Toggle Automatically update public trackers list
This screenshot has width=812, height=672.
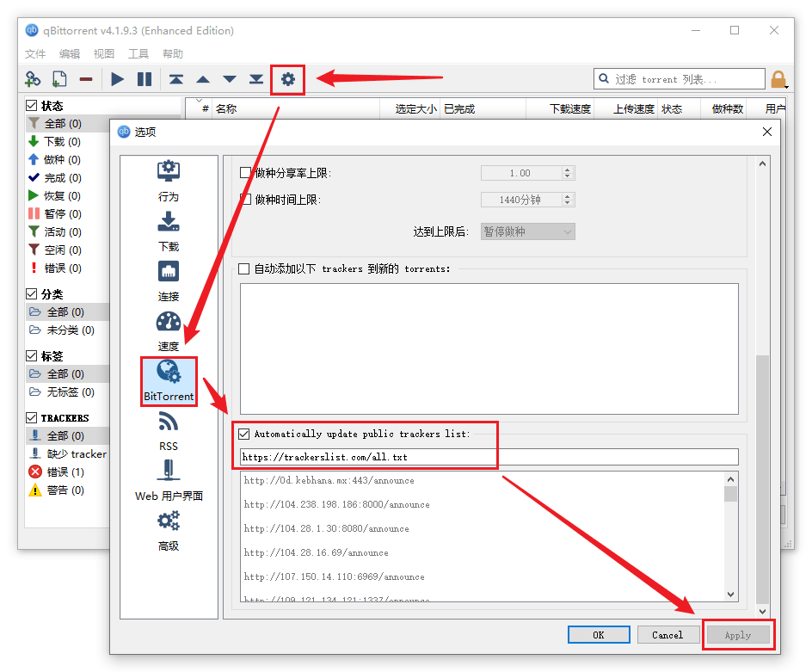(245, 434)
